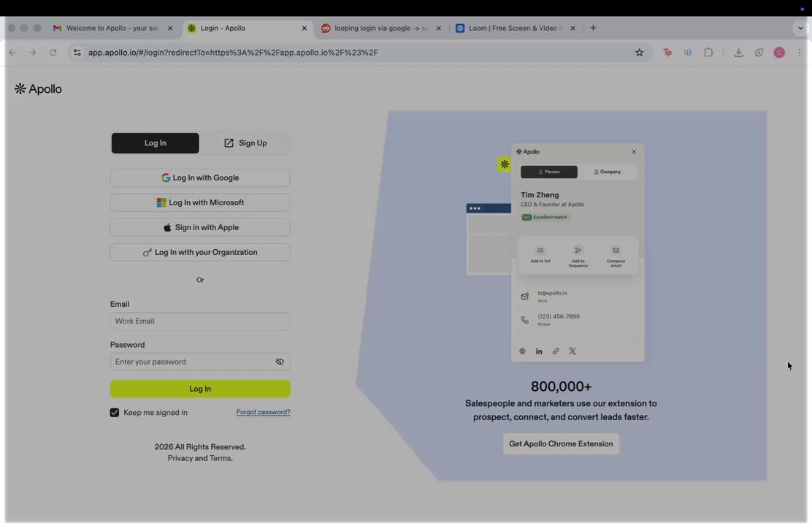Close the Login - Apollo browser tab
Image resolution: width=812 pixels, height=526 pixels.
[x=304, y=28]
